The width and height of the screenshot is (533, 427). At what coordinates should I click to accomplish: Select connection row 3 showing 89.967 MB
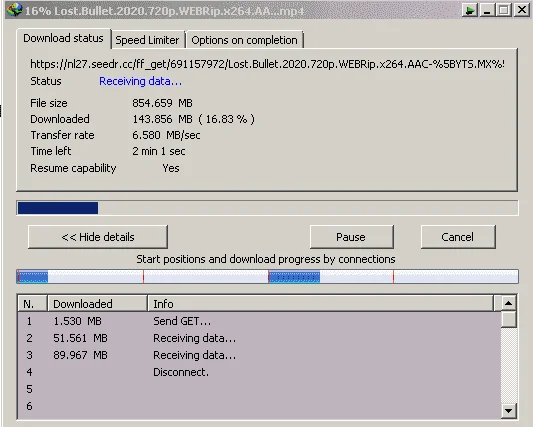(x=259, y=355)
